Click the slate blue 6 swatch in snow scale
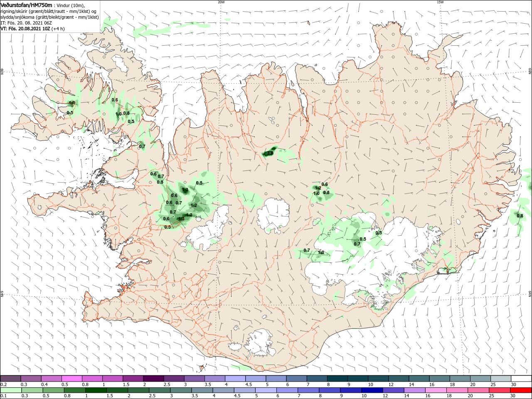Image resolution: width=532 pixels, height=399 pixels. point(296,379)
